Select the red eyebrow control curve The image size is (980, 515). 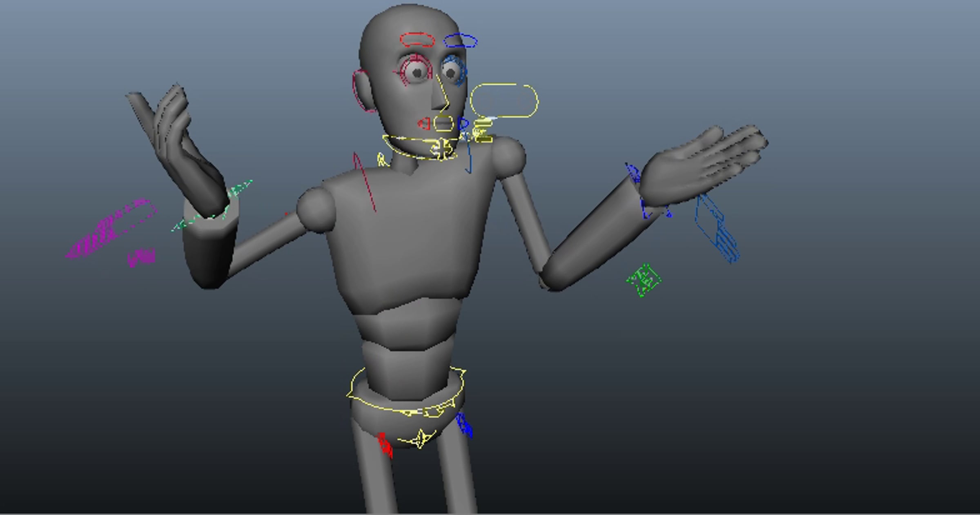click(x=417, y=34)
